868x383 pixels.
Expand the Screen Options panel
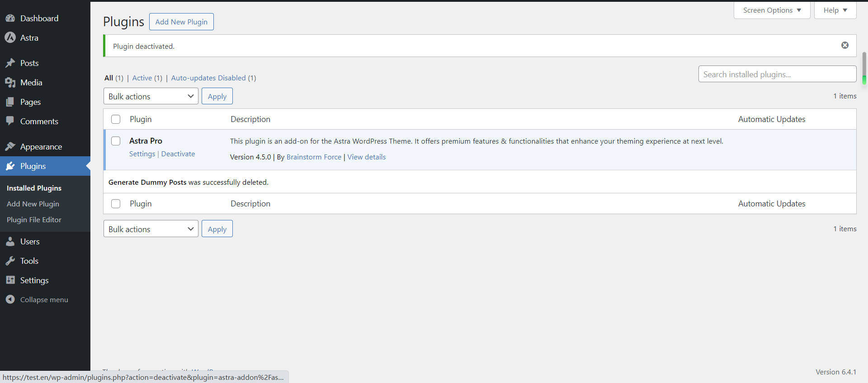(772, 10)
